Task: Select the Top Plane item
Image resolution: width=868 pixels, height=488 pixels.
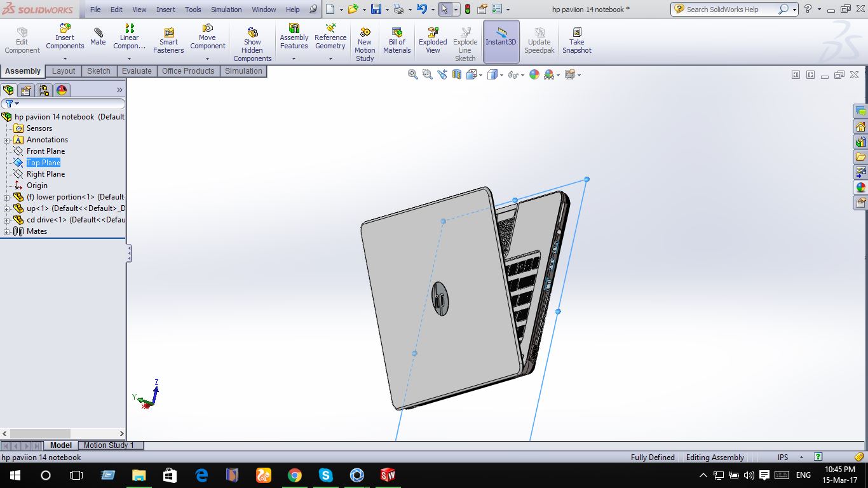Action: point(43,163)
